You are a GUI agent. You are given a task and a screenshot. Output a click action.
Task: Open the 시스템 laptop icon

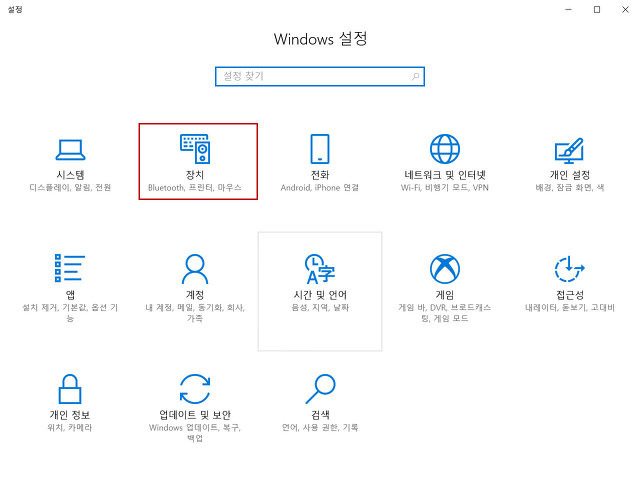70,150
